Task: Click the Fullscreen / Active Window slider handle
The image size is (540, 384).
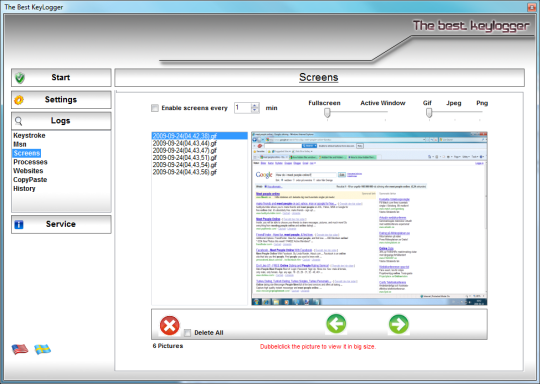Action: (x=327, y=113)
